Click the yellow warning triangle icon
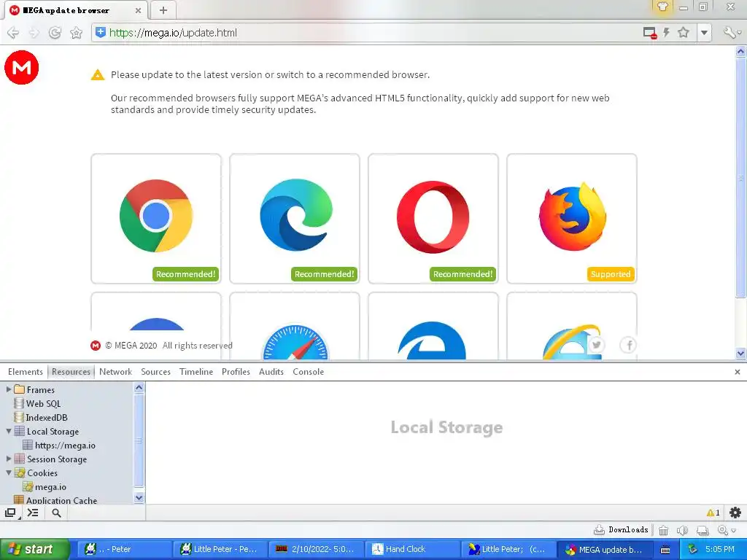Viewport: 747px width, 560px height. point(98,75)
